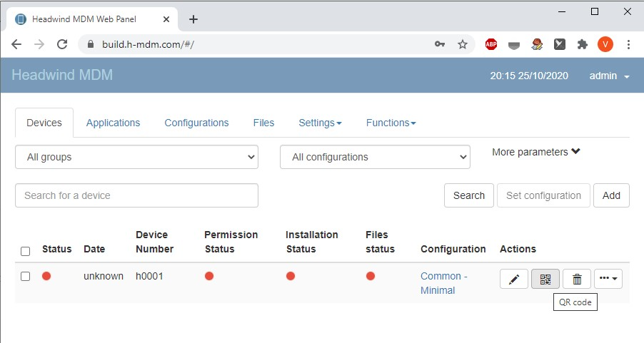The height and width of the screenshot is (343, 644).
Task: Open the more actions ellipsis dropdown
Action: (x=608, y=280)
